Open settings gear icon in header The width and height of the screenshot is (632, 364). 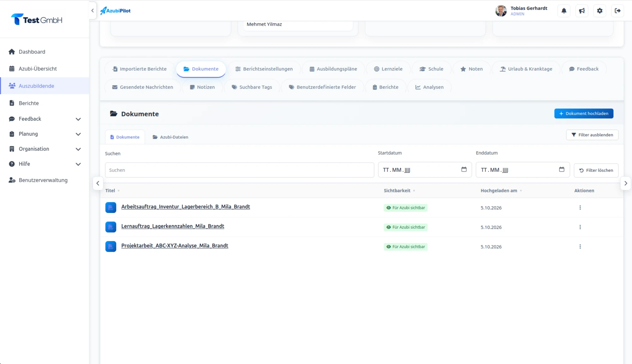click(600, 11)
